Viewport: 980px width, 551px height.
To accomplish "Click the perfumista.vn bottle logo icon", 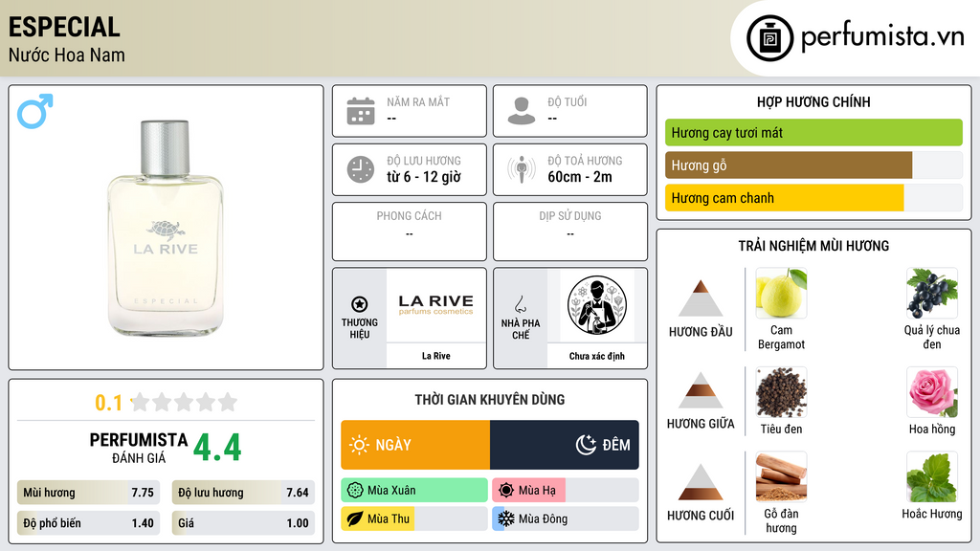I will [x=769, y=38].
